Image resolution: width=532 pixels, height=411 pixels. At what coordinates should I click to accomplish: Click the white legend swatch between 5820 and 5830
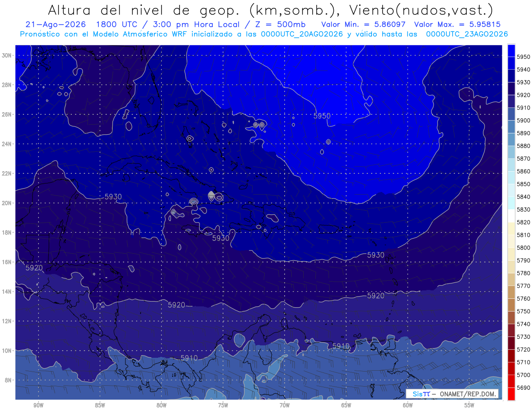pyautogui.click(x=511, y=216)
